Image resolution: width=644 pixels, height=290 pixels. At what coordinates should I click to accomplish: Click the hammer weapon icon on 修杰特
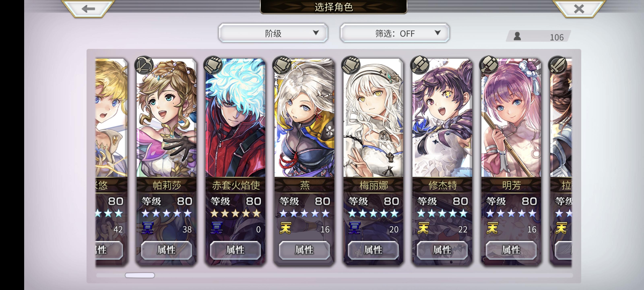click(420, 65)
